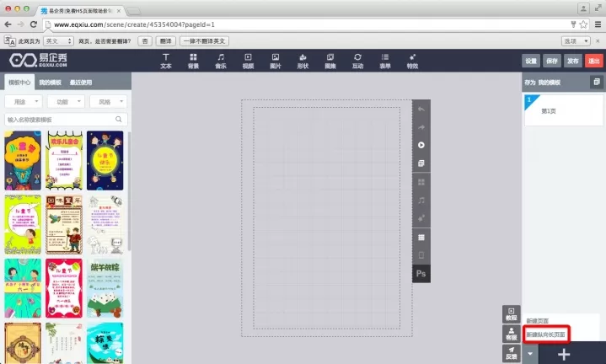Click the browser address bar
The width and height of the screenshot is (606, 364).
(308, 24)
